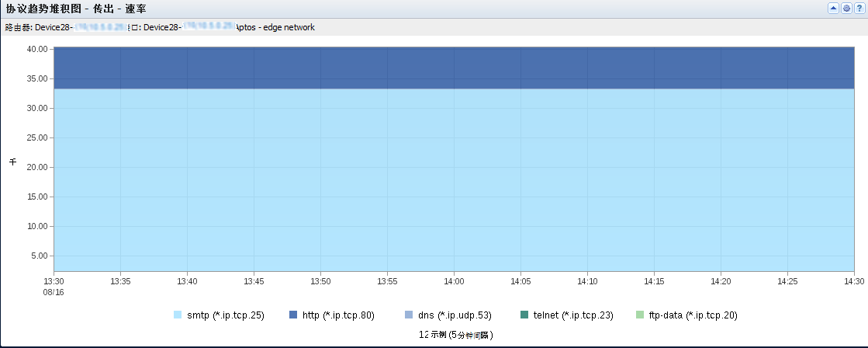Click the ftp-data green legend swatch
Screen dimensions: 868x348
640,315
